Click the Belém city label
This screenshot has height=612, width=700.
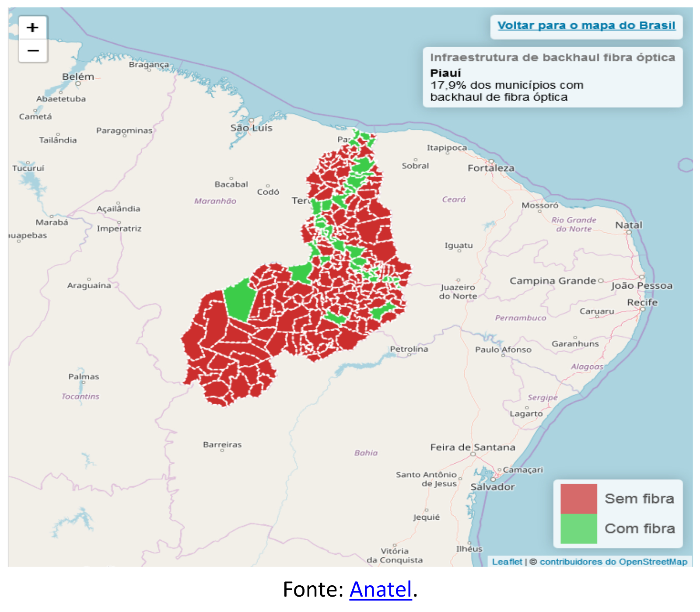coord(78,77)
